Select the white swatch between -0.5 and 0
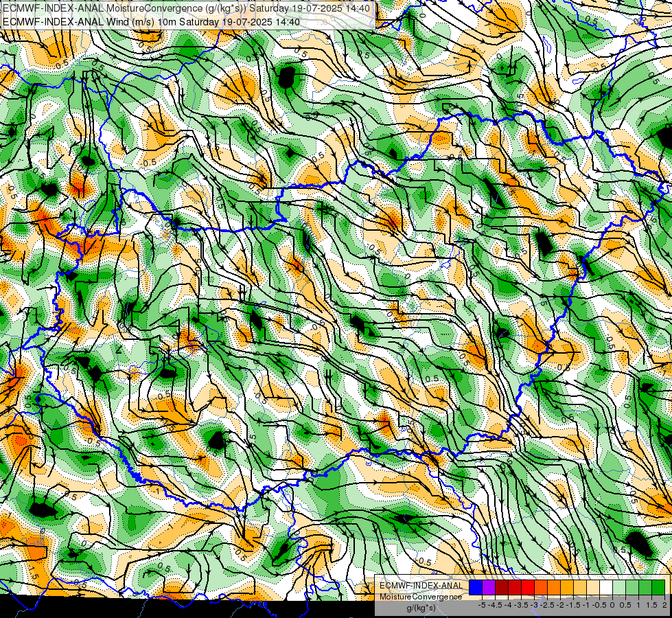 tap(606, 587)
